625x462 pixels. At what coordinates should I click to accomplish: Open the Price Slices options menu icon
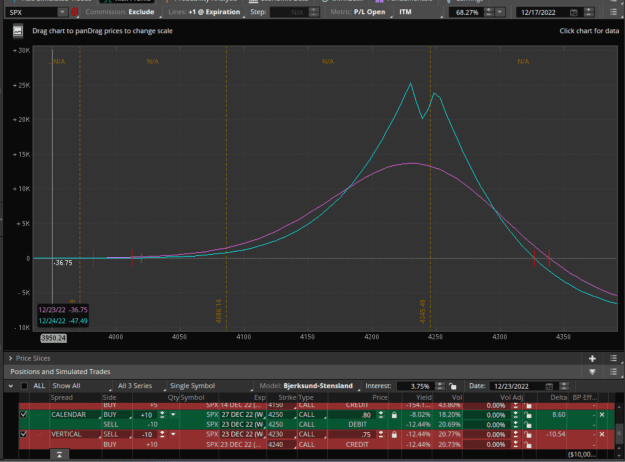click(x=613, y=358)
